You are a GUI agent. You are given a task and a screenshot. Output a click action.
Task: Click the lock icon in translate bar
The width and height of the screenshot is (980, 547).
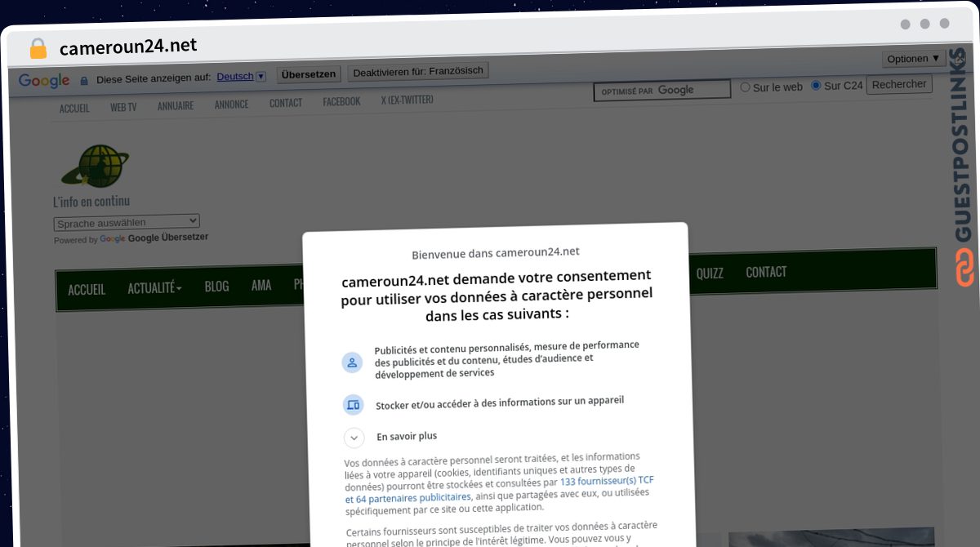[x=83, y=80]
